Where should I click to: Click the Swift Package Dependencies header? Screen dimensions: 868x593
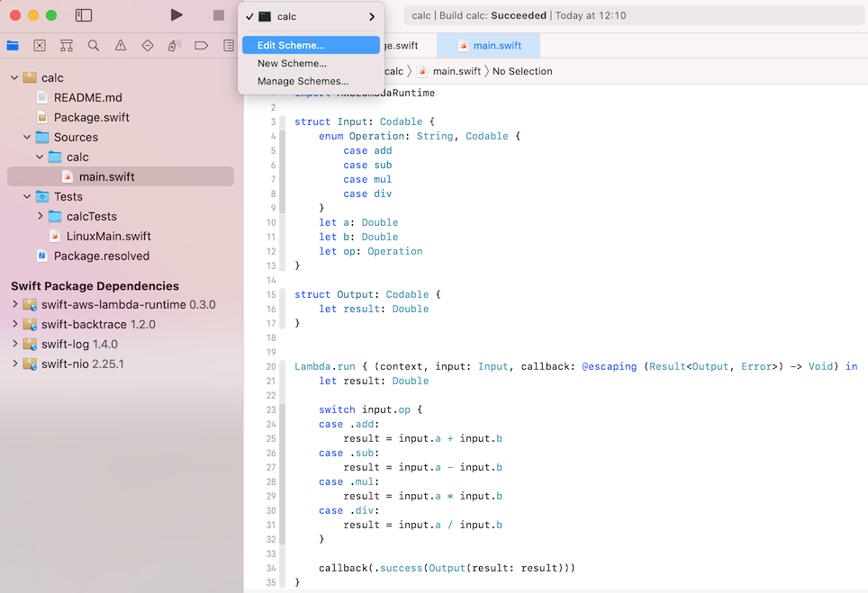[95, 286]
